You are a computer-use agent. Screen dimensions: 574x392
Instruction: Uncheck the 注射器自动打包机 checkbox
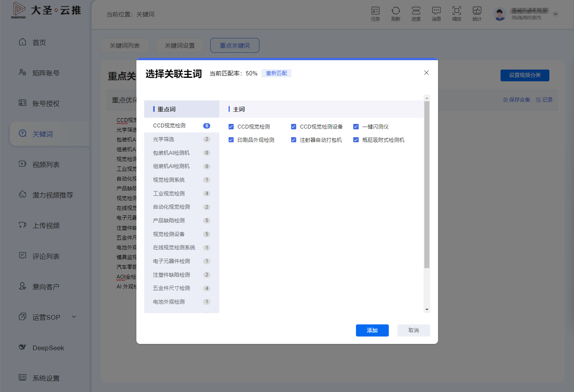click(293, 140)
